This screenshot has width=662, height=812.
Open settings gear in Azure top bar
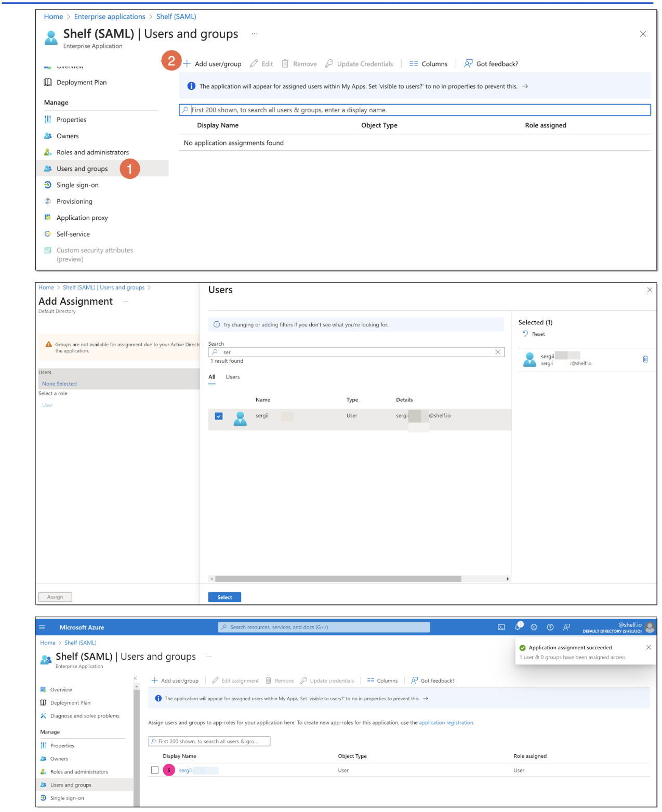pyautogui.click(x=534, y=627)
